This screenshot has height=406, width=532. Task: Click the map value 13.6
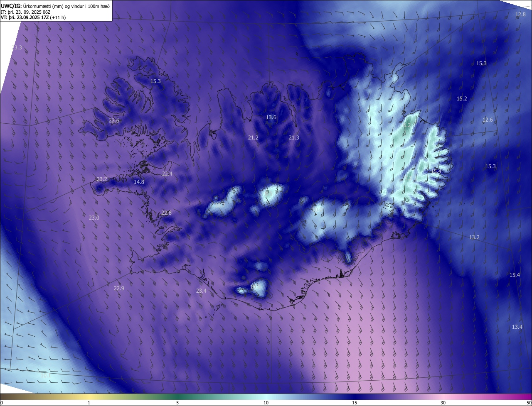(x=271, y=117)
